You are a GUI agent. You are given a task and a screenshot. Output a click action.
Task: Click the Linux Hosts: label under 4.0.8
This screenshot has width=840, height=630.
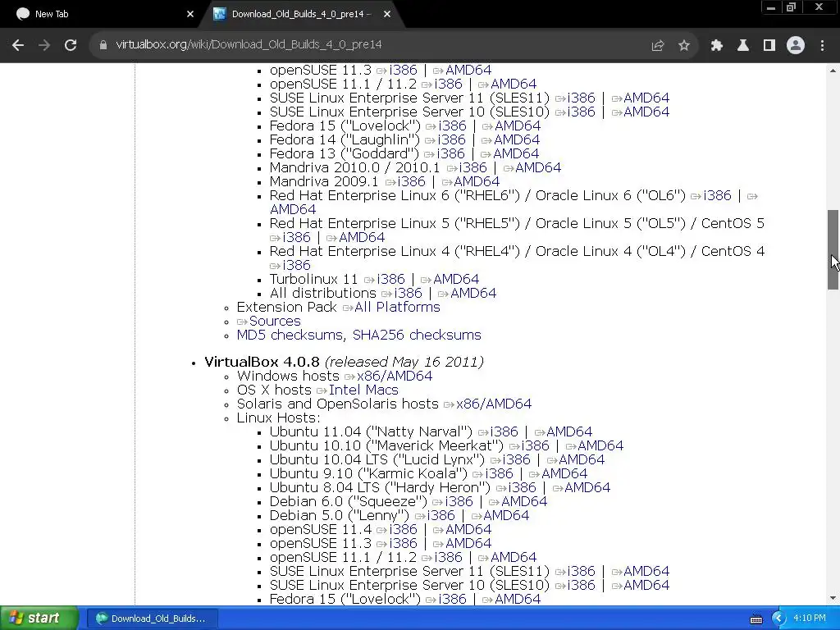click(x=279, y=418)
